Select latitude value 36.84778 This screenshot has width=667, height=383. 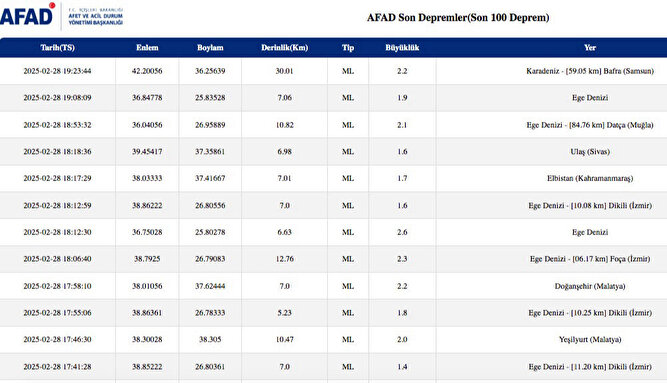pyautogui.click(x=147, y=98)
